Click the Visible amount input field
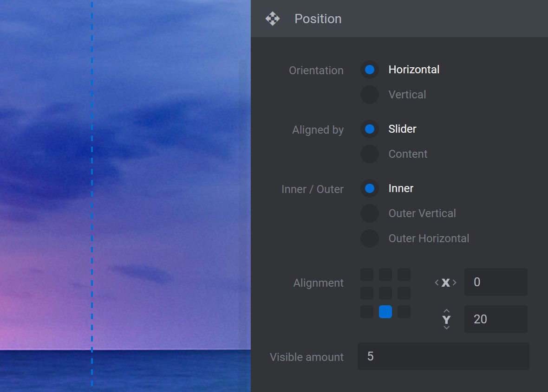Screen dimensions: 548x392 (443, 356)
